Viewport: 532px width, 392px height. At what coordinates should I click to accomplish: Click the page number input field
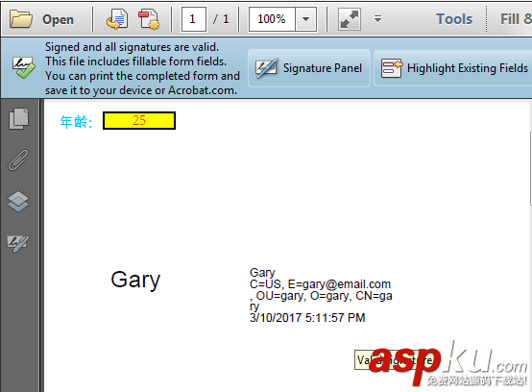click(194, 19)
